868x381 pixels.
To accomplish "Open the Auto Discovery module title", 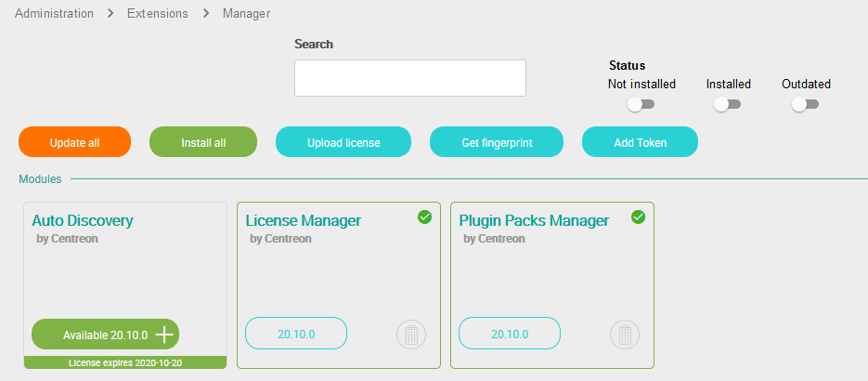I will 83,220.
